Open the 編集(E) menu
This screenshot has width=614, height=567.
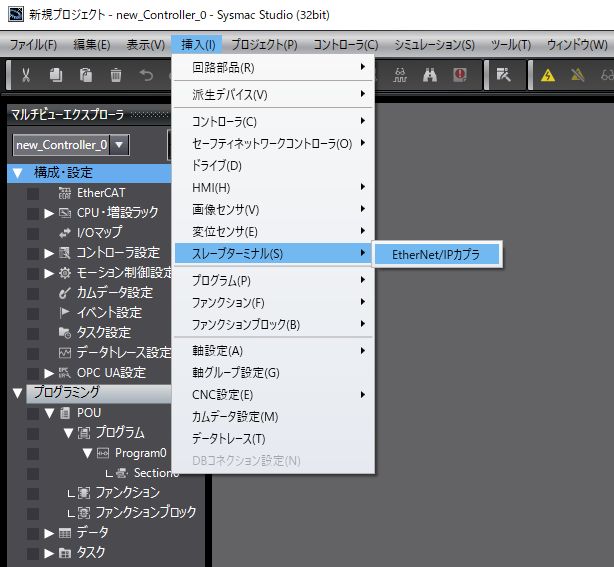click(x=92, y=44)
